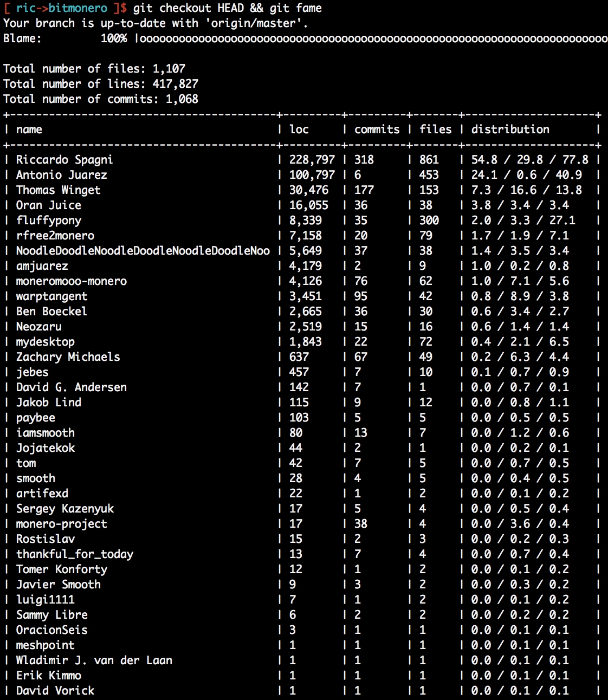This screenshot has height=700, width=608.
Task: Click the name 'fluffypony'
Action: tap(49, 221)
